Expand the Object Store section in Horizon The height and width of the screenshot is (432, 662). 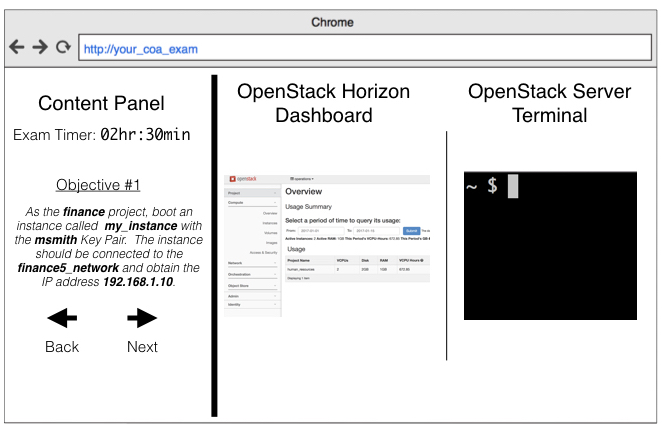252,285
